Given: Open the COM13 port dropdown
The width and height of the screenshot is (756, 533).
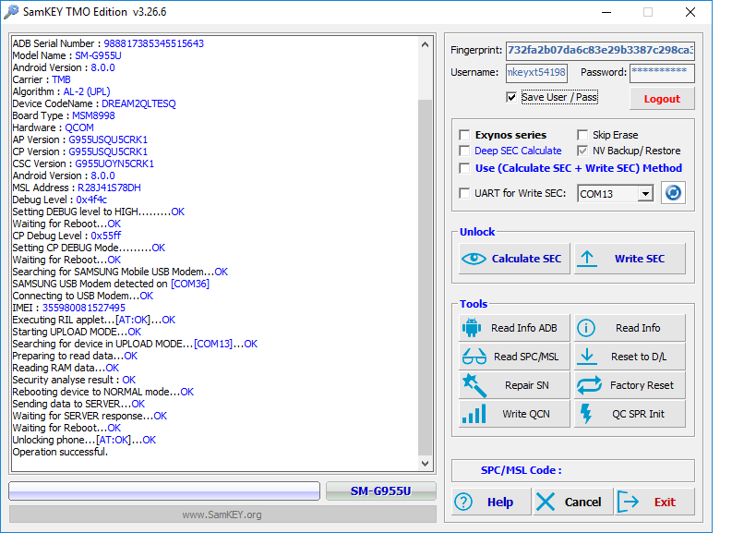Looking at the screenshot, I should [644, 194].
